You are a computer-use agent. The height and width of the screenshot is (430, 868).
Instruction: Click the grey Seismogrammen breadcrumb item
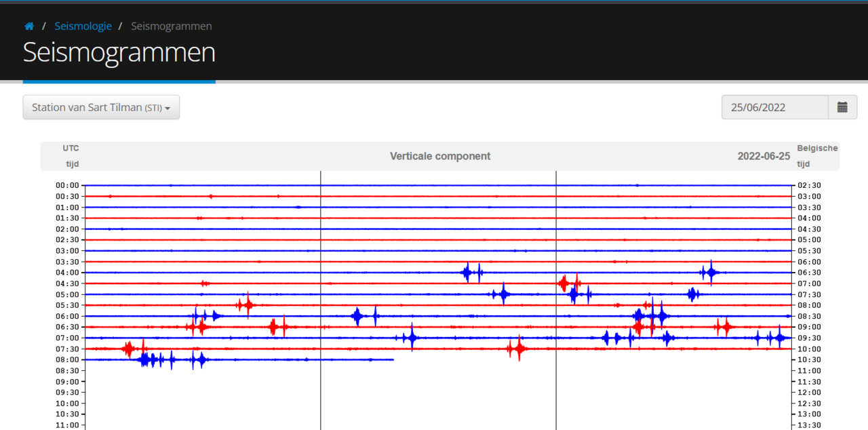[x=171, y=26]
